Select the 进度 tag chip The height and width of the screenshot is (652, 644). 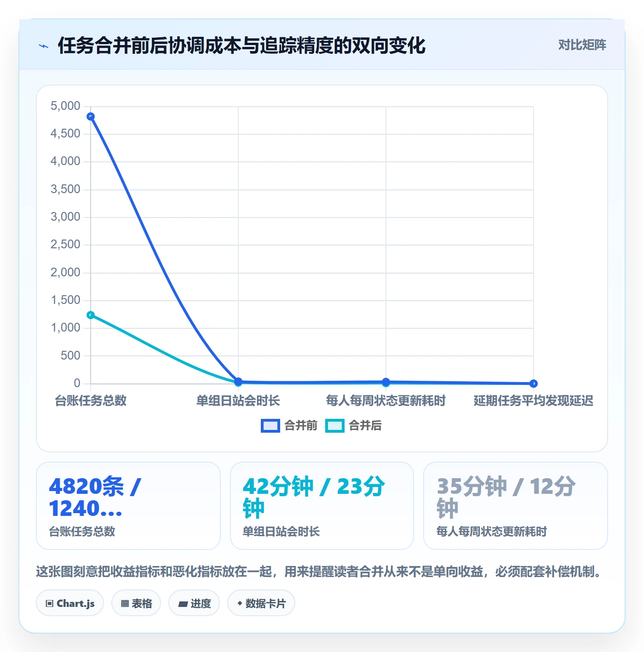[x=194, y=603]
